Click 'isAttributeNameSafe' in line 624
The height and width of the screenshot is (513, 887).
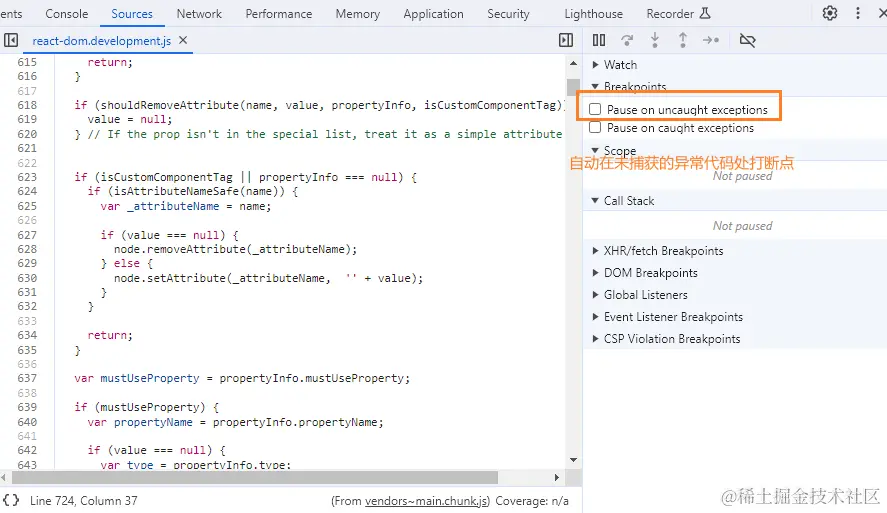[x=177, y=191]
